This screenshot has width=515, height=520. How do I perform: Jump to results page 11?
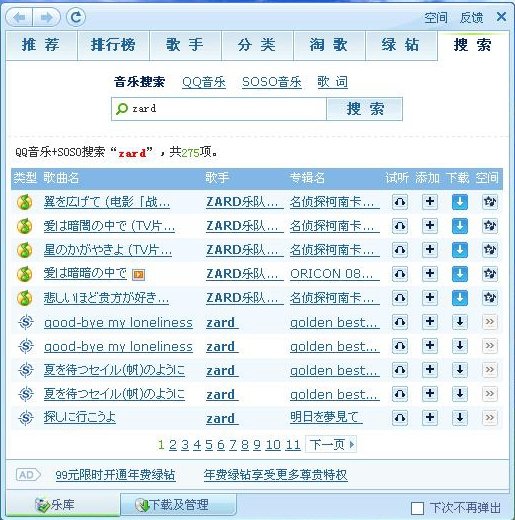click(x=293, y=445)
